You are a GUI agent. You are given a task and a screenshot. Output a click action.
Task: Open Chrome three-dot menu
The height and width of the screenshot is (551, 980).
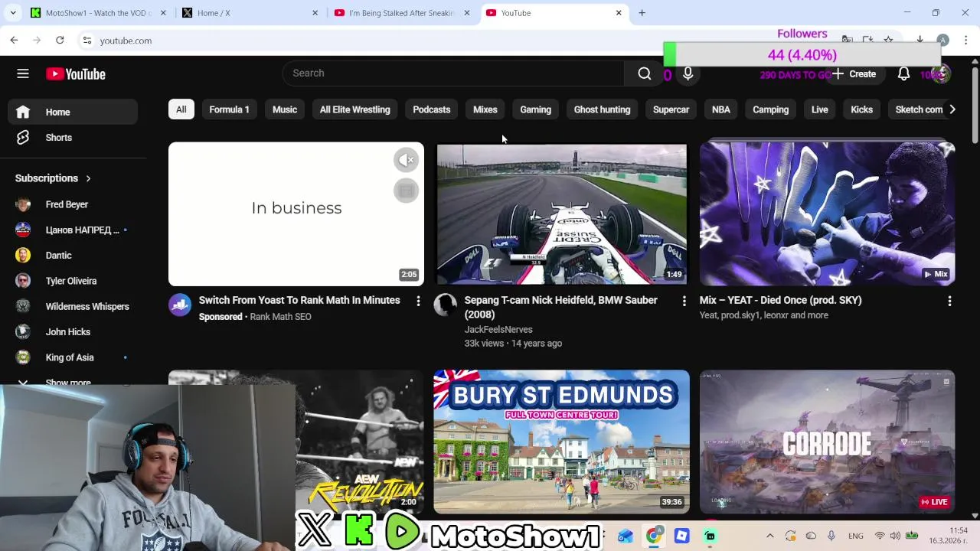965,40
